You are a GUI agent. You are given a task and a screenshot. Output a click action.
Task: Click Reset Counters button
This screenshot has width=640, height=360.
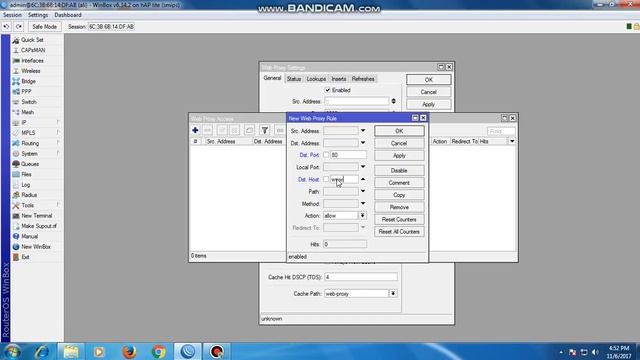tap(399, 220)
